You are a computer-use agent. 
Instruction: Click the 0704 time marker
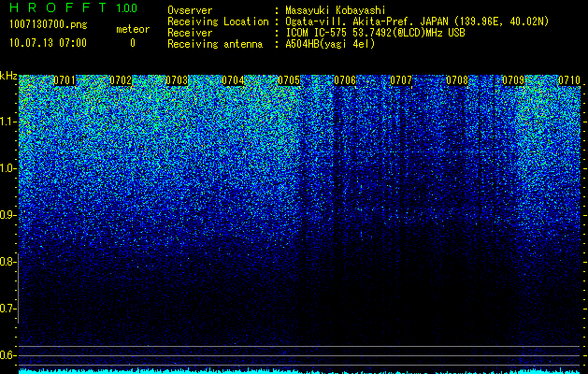233,80
